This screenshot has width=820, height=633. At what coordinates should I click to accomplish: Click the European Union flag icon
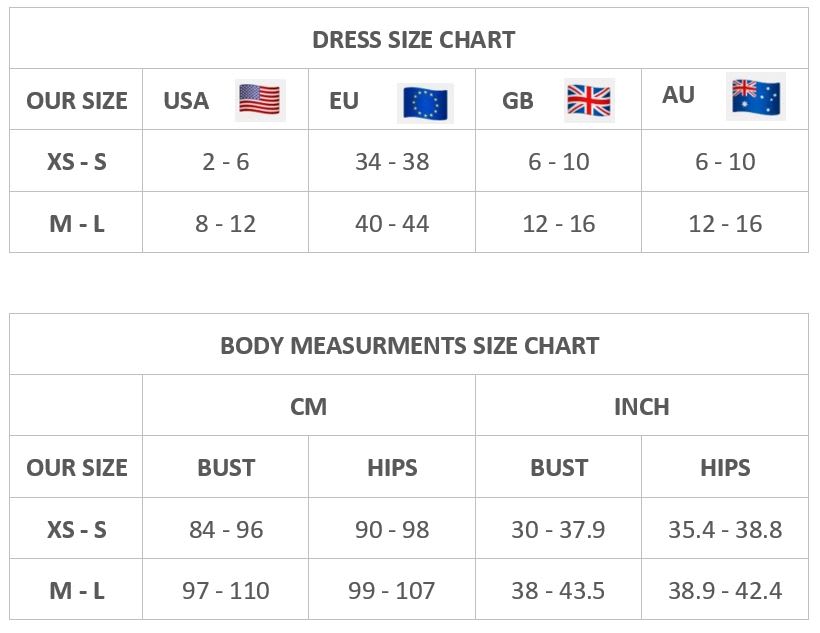pos(425,102)
